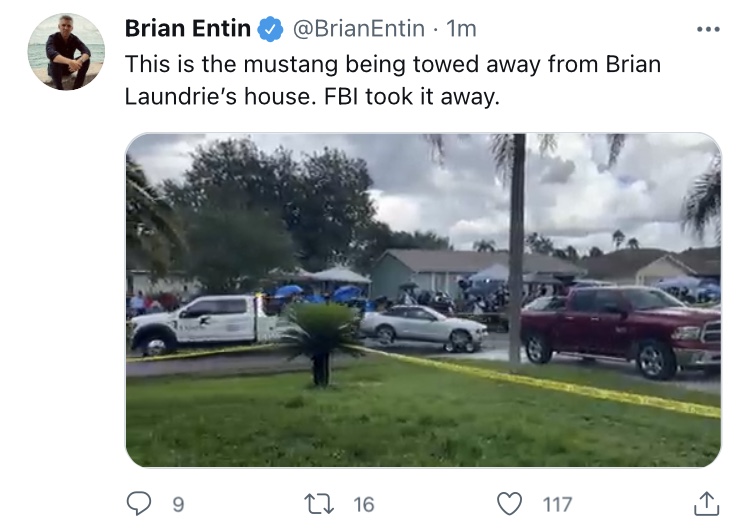This screenshot has height=531, width=736.
Task: View the 16 retweets count
Action: pyautogui.click(x=364, y=505)
